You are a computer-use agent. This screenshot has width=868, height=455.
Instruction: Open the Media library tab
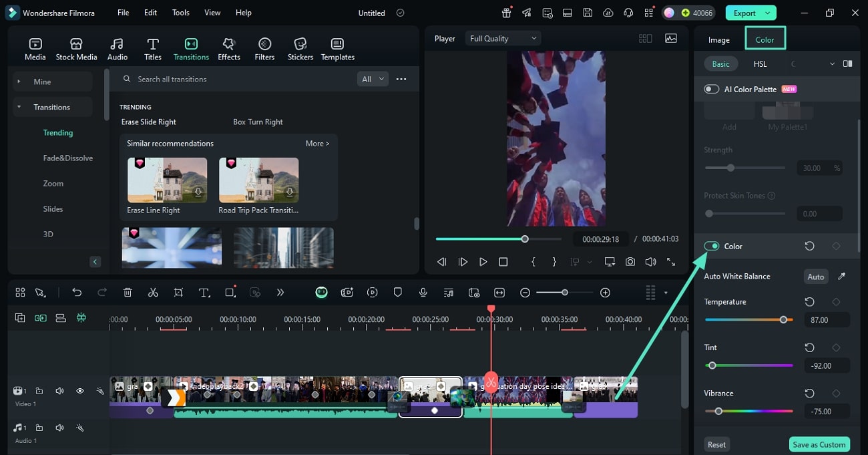click(35, 49)
